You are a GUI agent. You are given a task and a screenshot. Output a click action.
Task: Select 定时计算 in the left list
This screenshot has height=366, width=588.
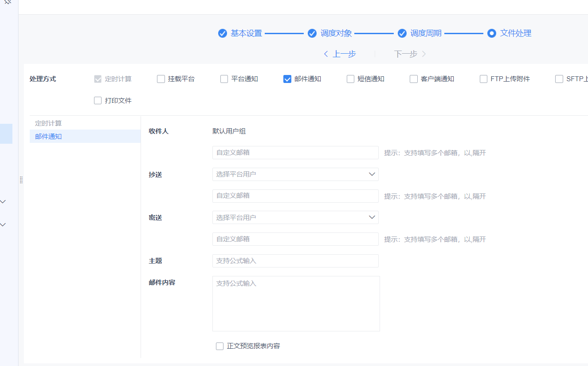pyautogui.click(x=85, y=123)
